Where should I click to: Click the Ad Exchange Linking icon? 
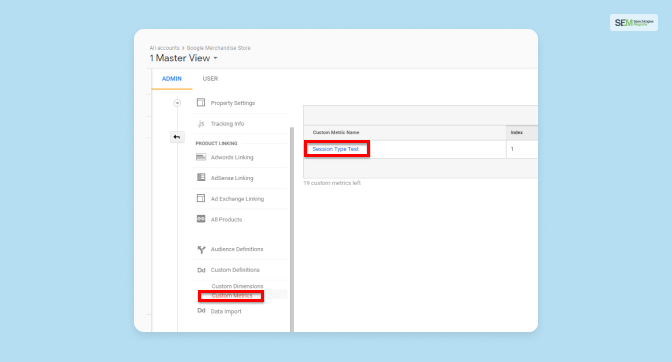[x=201, y=198]
